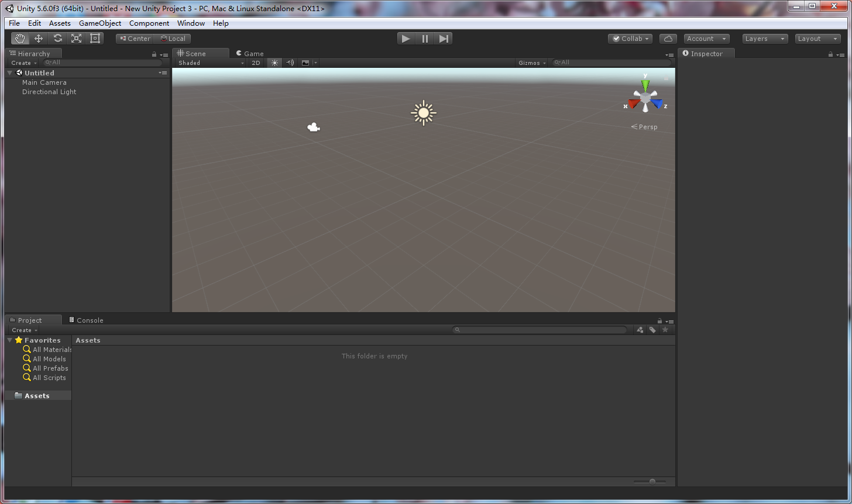Toggle Local handle orientation
Viewport: 852px width, 504px height.
[173, 38]
